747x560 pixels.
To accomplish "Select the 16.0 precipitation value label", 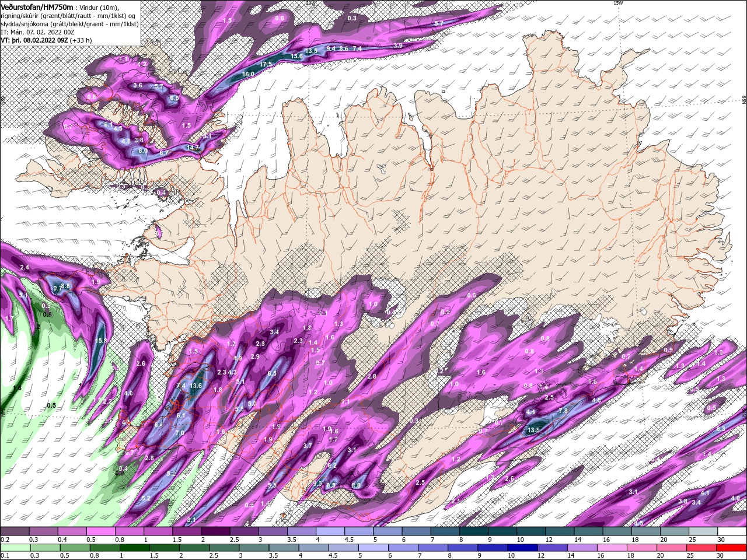I will coord(248,74).
